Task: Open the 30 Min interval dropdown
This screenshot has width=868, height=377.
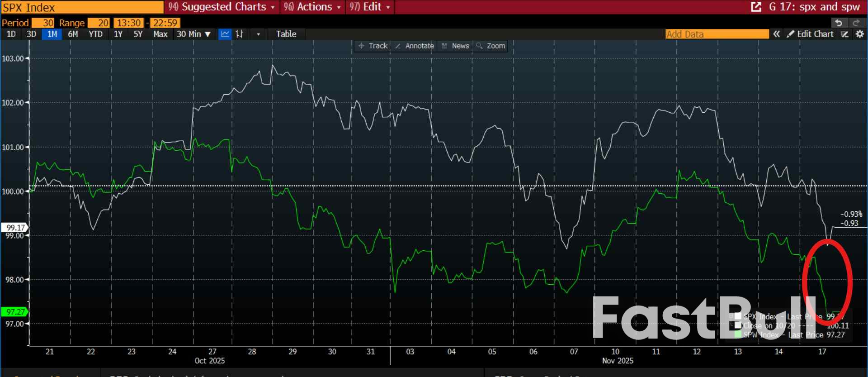Action: (x=193, y=34)
